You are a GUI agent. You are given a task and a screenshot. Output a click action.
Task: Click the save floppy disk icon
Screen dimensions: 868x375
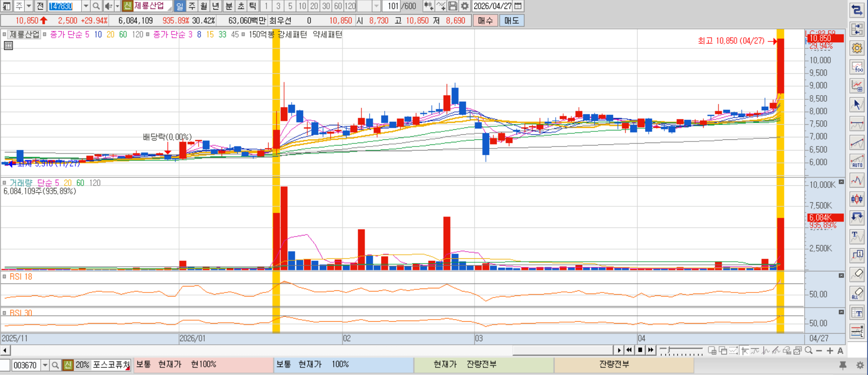[453, 6]
